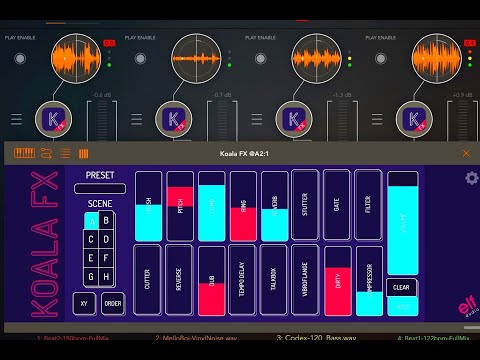Click the ORDER button
480x360 pixels.
click(x=113, y=303)
